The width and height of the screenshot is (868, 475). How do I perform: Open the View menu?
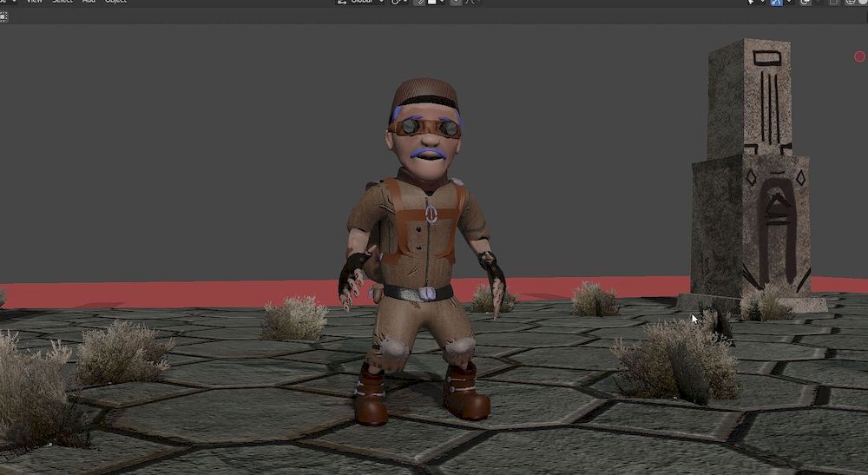(x=34, y=2)
